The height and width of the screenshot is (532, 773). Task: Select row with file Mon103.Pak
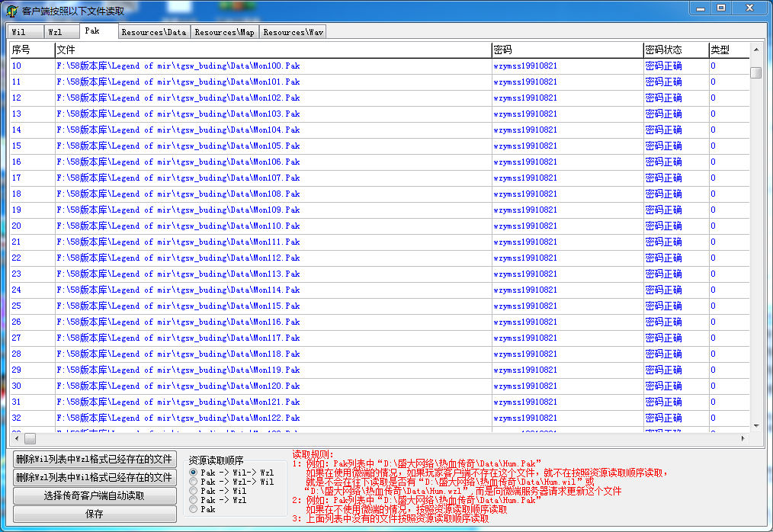coord(380,114)
